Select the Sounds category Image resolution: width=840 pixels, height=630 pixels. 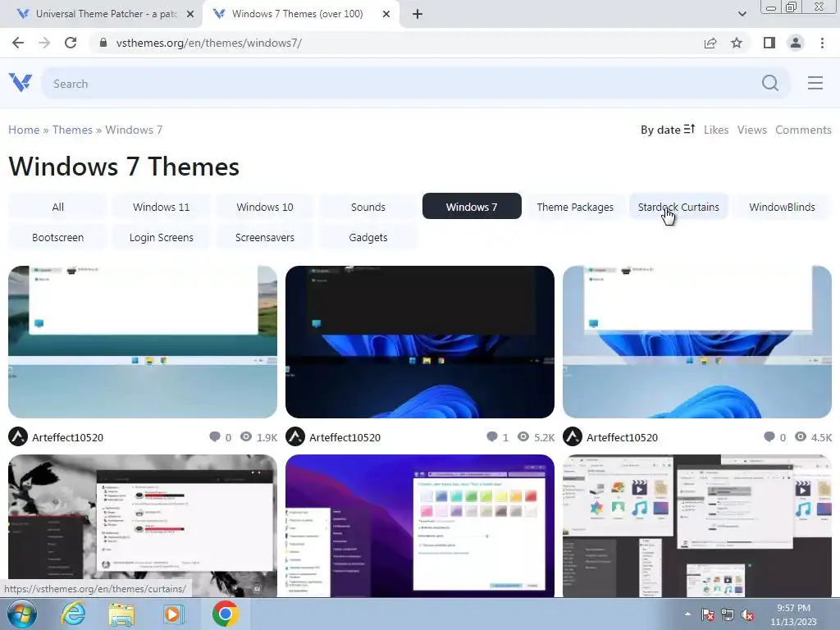[368, 207]
